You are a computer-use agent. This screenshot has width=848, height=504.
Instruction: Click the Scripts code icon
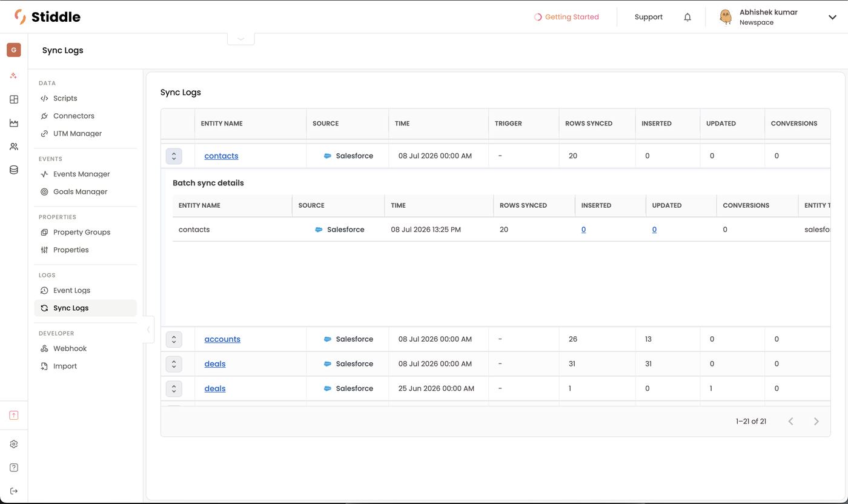click(x=44, y=98)
